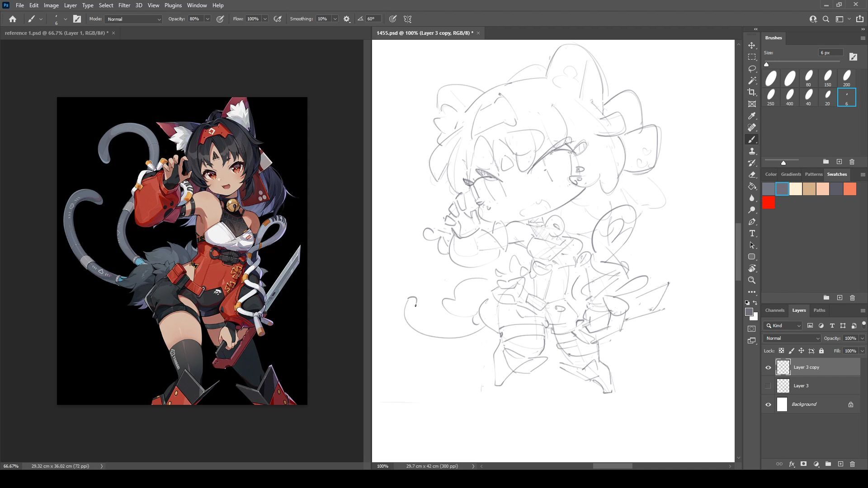The image size is (868, 488).
Task: Select the History Brush tool
Action: point(752,163)
